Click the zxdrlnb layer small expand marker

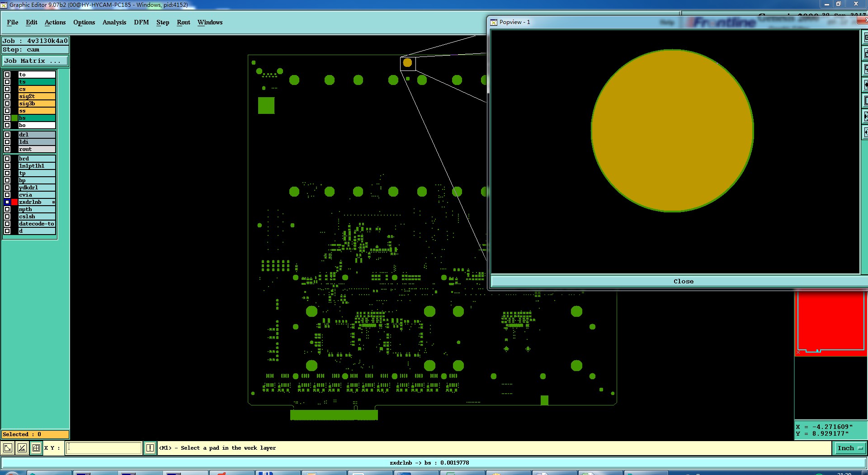tap(53, 202)
